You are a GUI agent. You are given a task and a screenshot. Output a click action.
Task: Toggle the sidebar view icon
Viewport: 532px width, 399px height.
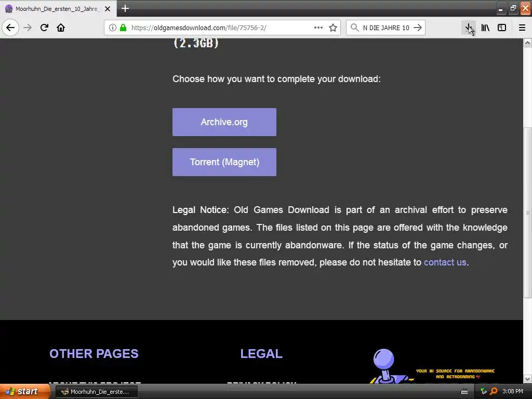(502, 28)
